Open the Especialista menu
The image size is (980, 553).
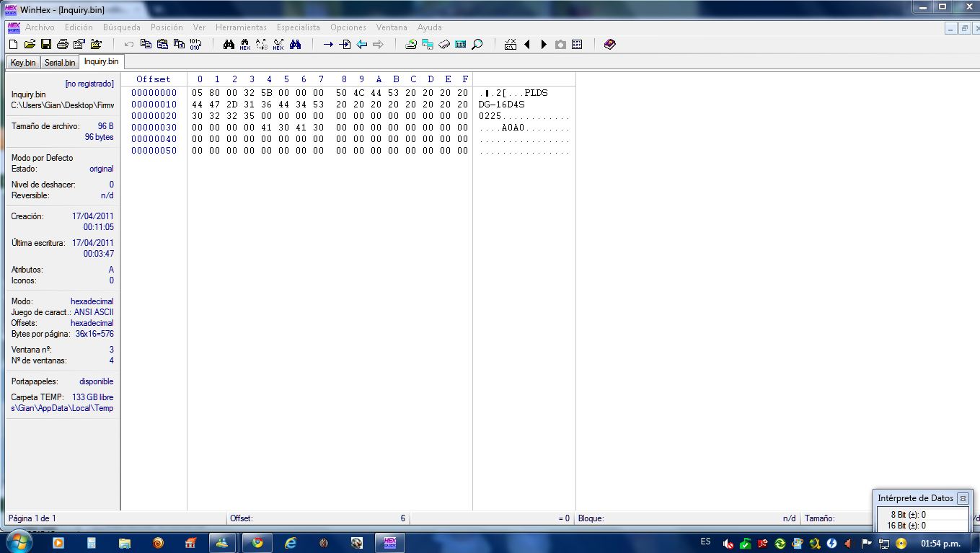pos(299,27)
